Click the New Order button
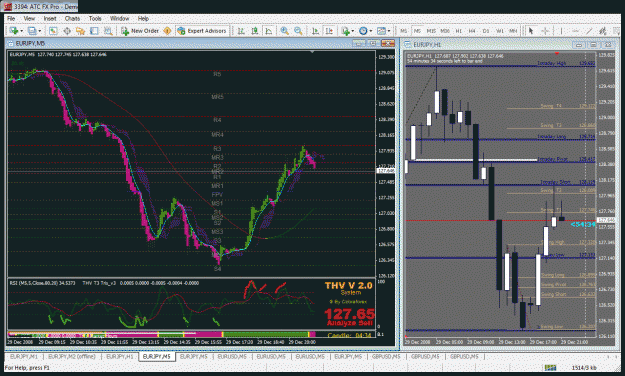This screenshot has width=625, height=376. 140,31
